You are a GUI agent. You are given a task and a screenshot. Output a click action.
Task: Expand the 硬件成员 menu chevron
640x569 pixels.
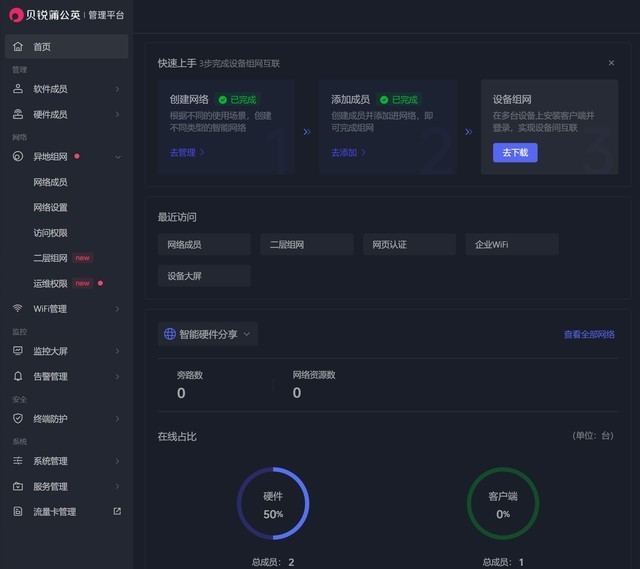[118, 114]
